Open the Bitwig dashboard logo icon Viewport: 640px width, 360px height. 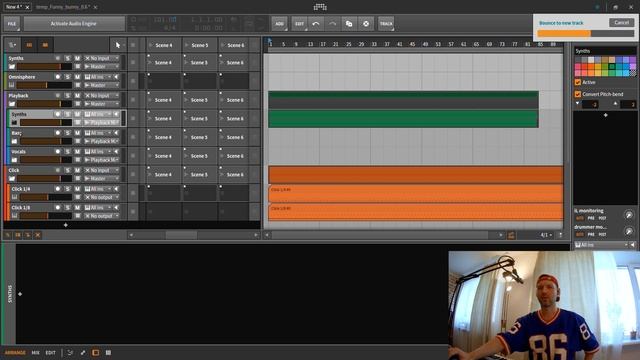[x=320, y=7]
